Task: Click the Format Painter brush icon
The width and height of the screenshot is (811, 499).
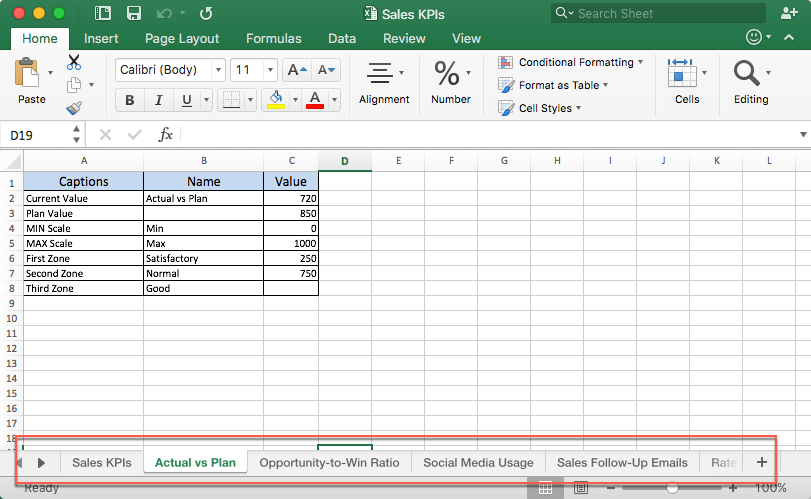Action: coord(74,108)
